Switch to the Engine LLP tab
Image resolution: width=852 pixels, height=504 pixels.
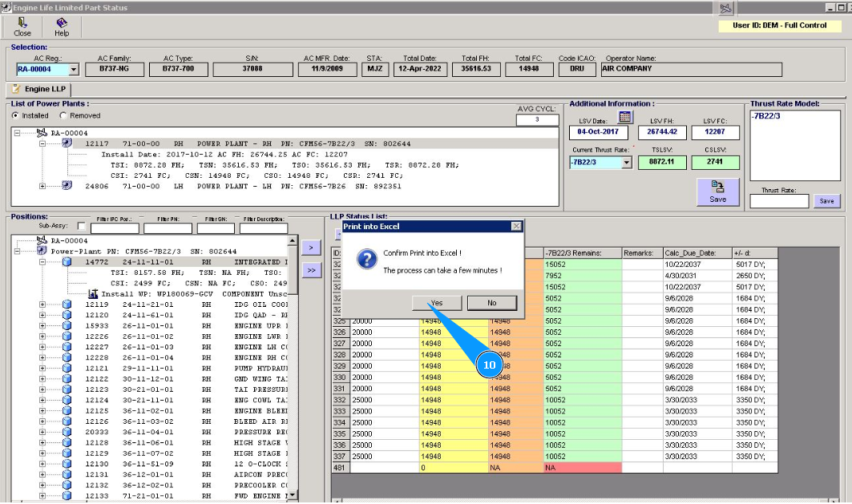pos(39,89)
